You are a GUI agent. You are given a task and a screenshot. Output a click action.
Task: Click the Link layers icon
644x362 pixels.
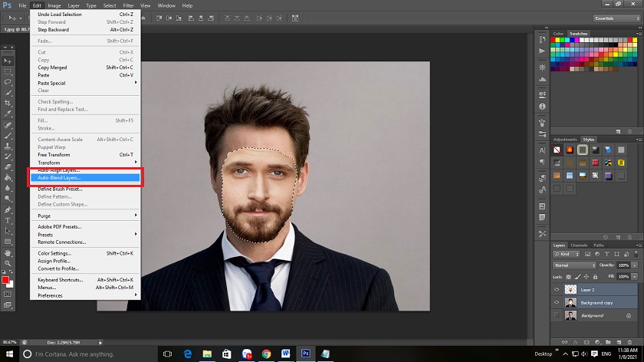(565, 342)
